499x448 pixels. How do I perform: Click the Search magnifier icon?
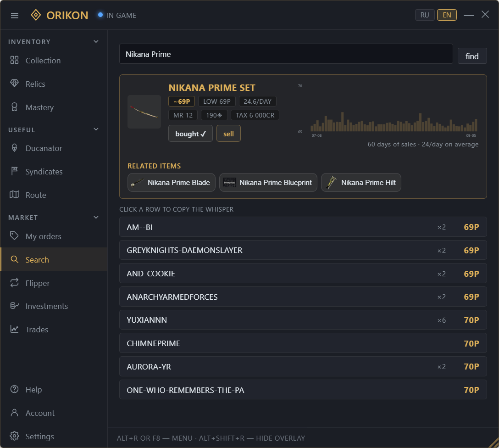tap(14, 259)
